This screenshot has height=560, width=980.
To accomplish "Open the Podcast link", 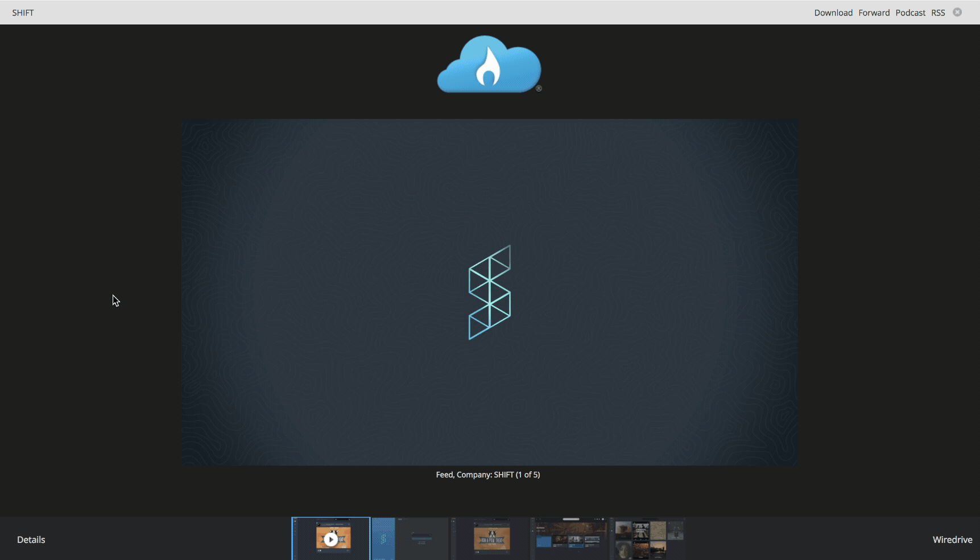I will pos(911,13).
